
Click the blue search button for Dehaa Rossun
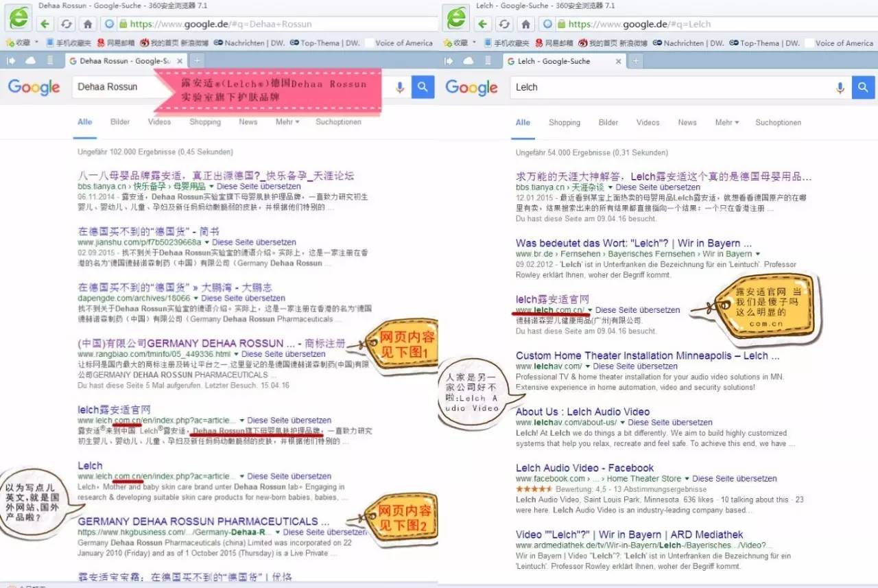[423, 87]
